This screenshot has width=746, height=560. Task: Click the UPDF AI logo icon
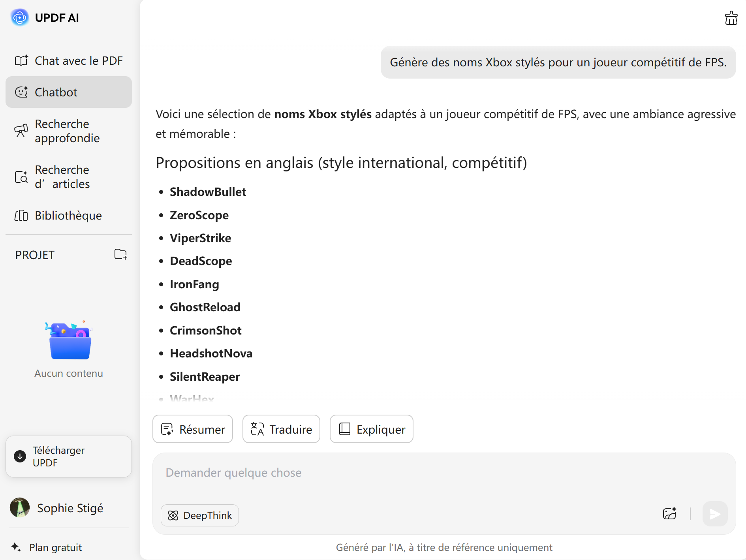point(20,17)
